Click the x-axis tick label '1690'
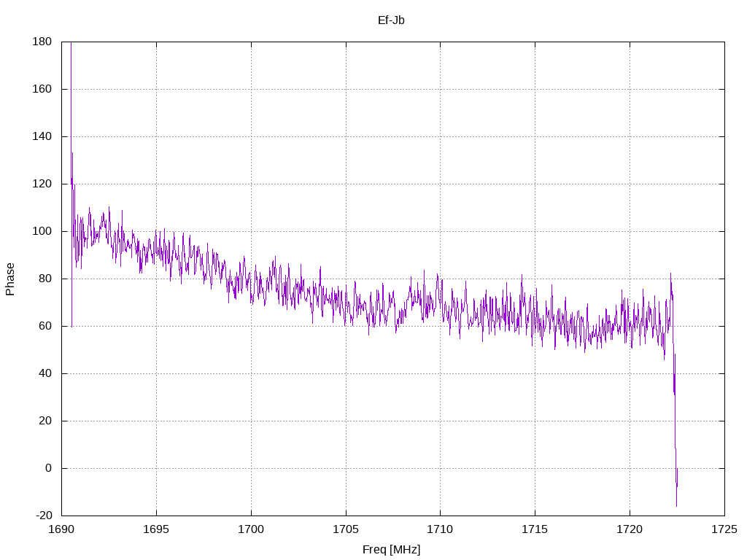Viewport: 747px width, 560px height. [x=61, y=529]
